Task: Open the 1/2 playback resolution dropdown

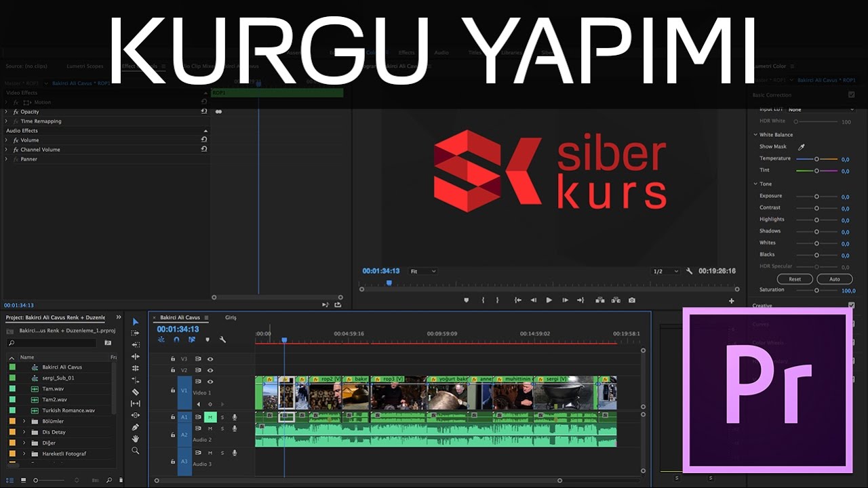Action: pos(665,271)
